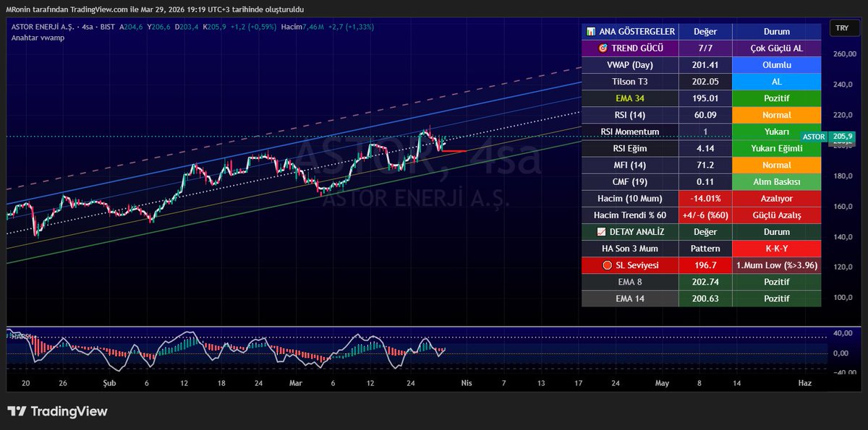
Task: Click the CMF (19) row label
Action: click(630, 182)
